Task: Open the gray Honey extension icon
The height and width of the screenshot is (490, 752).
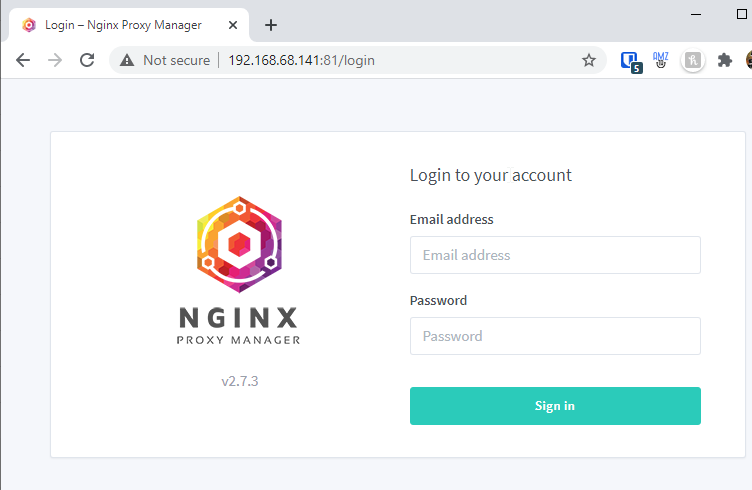Action: click(693, 60)
